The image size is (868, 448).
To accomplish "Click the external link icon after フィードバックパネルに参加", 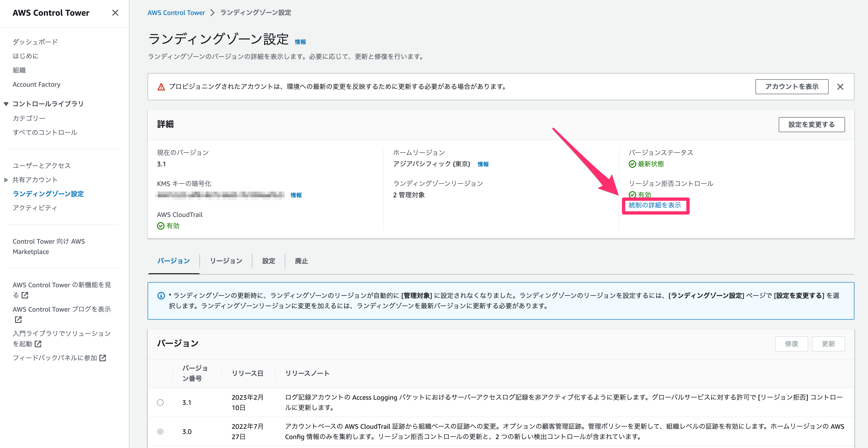I will pos(103,358).
